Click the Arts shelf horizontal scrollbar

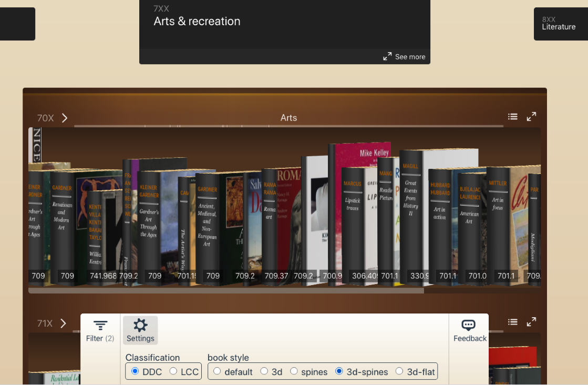(x=226, y=290)
